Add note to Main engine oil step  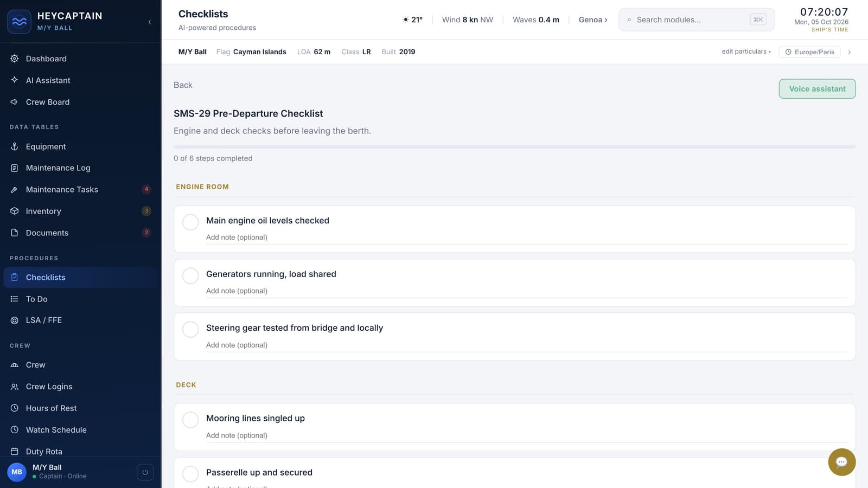pos(526,237)
